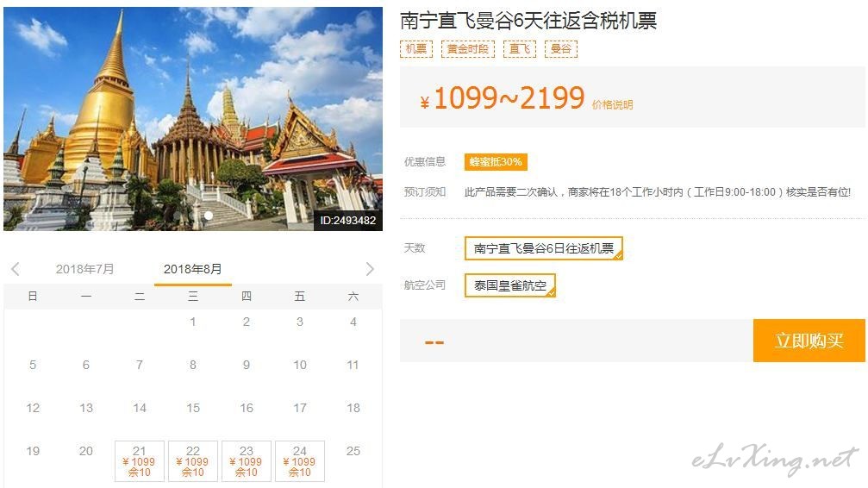The height and width of the screenshot is (488, 868).
Task: Click the 航空公司 label
Action: click(425, 285)
